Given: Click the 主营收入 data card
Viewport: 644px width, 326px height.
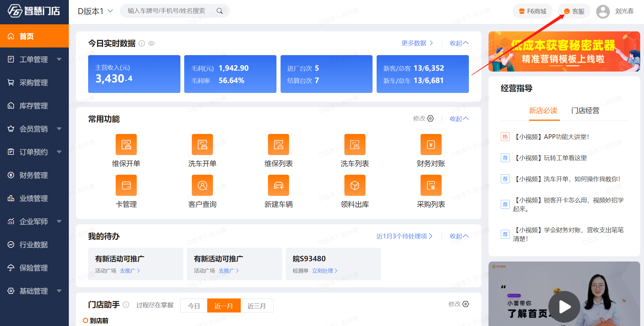Looking at the screenshot, I should pos(134,74).
